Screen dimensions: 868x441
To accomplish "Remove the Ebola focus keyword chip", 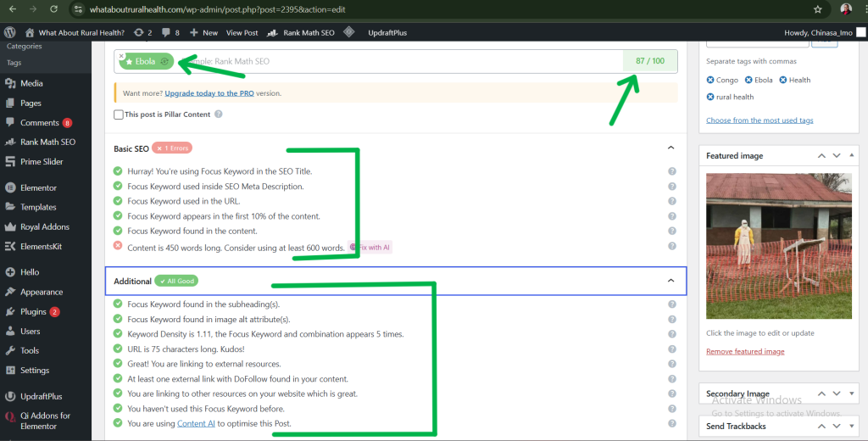I will pos(121,56).
